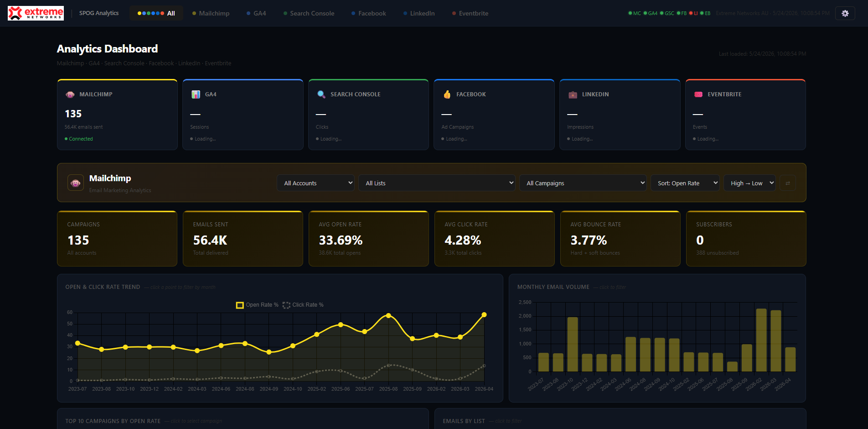Click the swap arrows button after High → Low
This screenshot has width=868, height=429.
(x=788, y=183)
